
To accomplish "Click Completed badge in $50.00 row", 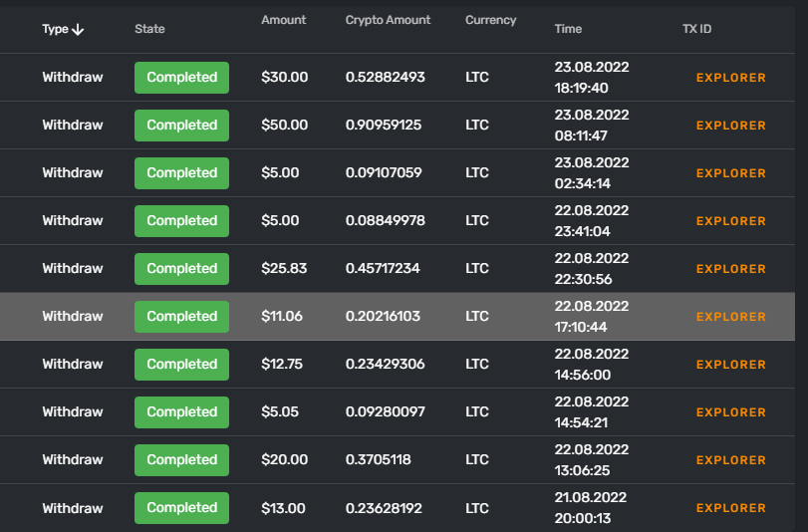I will pos(182,126).
